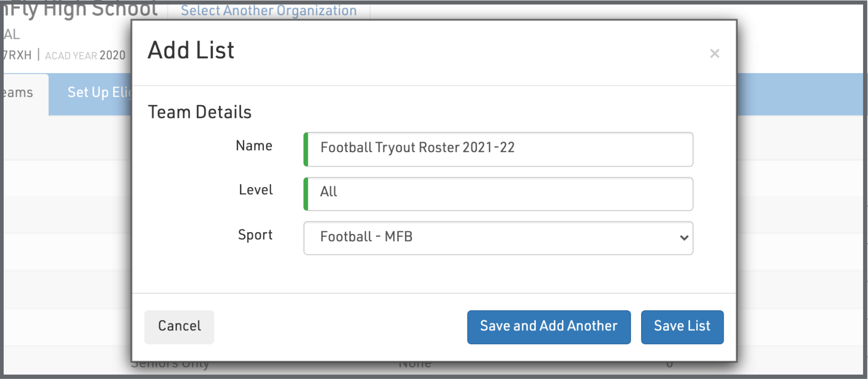The image size is (868, 379).
Task: Click the ACAD YEAR 2020 text
Action: (x=85, y=56)
